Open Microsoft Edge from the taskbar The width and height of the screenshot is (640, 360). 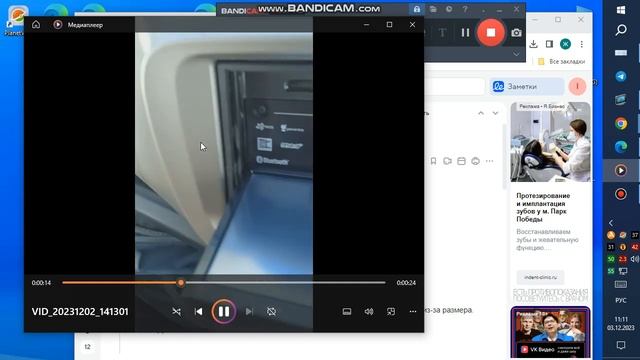click(x=621, y=147)
